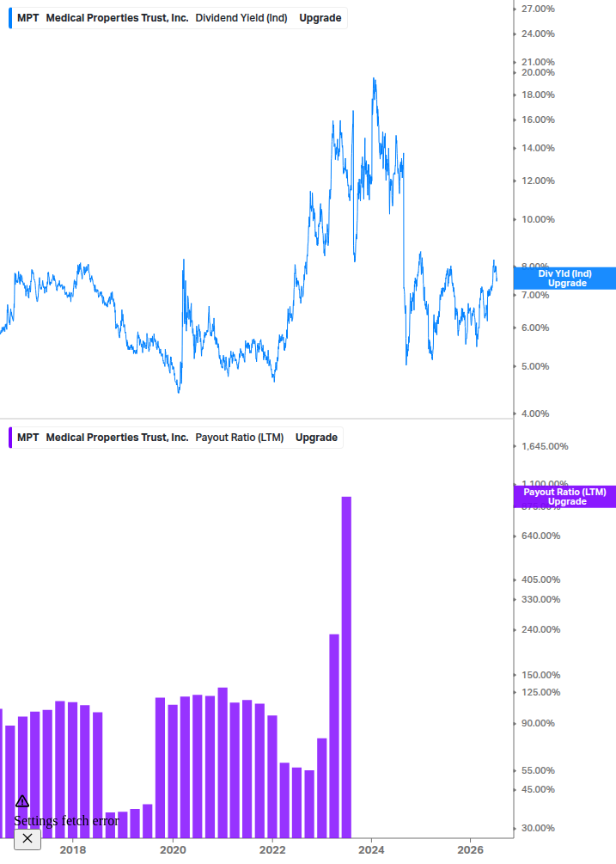Click the 10.00% yield axis label
The image size is (616, 864).
pyautogui.click(x=538, y=219)
